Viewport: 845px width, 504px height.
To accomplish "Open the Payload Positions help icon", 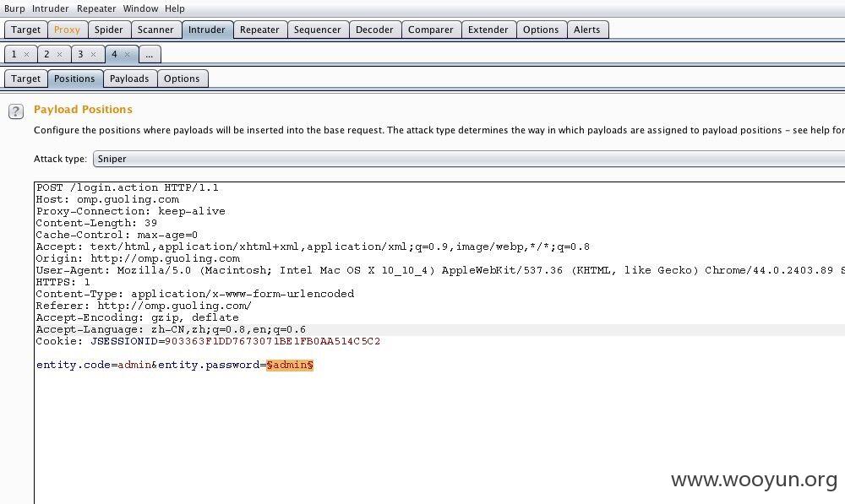I will coord(15,111).
